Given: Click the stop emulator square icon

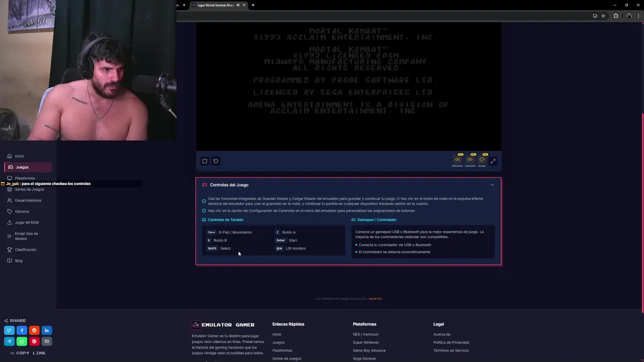Looking at the screenshot, I should [x=205, y=161].
